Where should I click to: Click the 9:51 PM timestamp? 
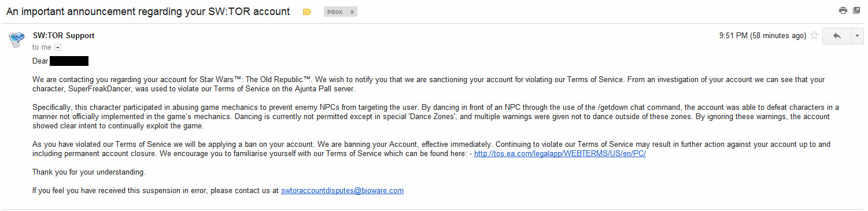pos(763,36)
